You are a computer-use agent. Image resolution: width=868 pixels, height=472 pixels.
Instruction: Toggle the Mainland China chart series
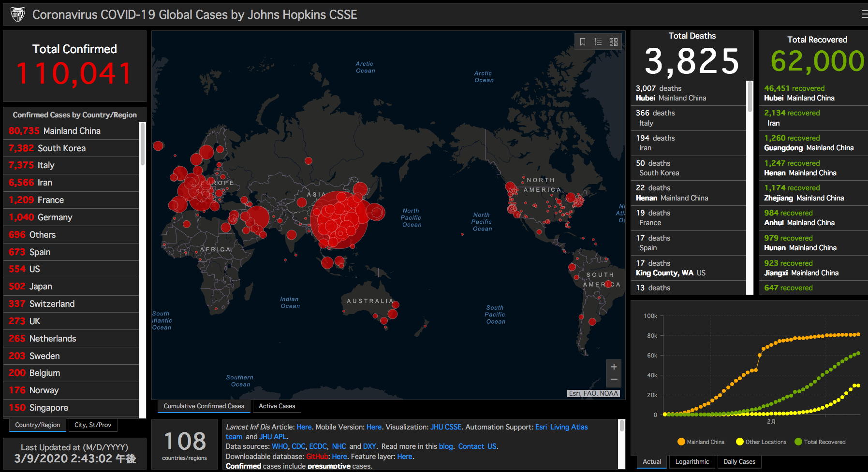coord(701,442)
